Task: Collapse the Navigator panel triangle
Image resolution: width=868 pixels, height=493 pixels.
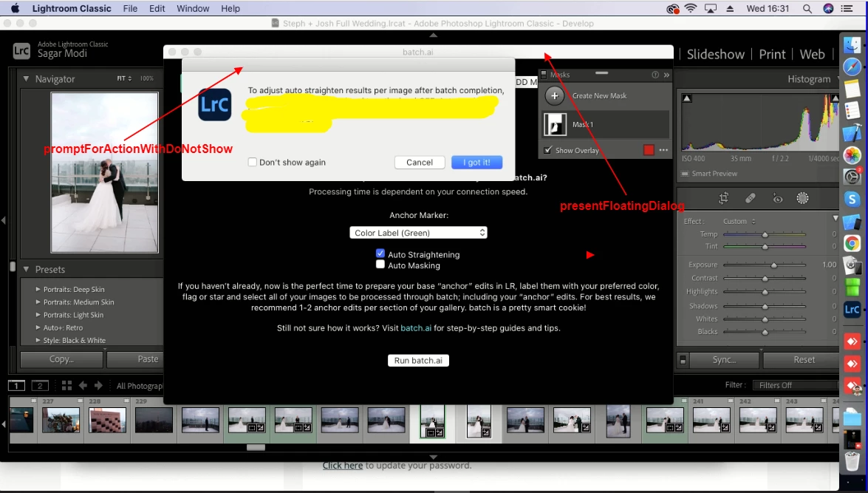Action: coord(26,79)
